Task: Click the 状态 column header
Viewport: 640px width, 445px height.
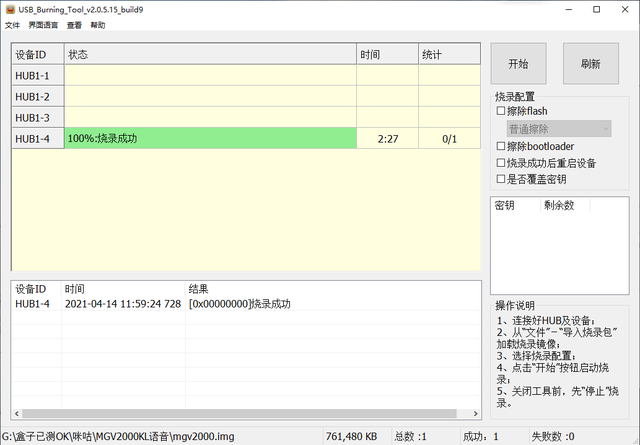Action: (210, 54)
